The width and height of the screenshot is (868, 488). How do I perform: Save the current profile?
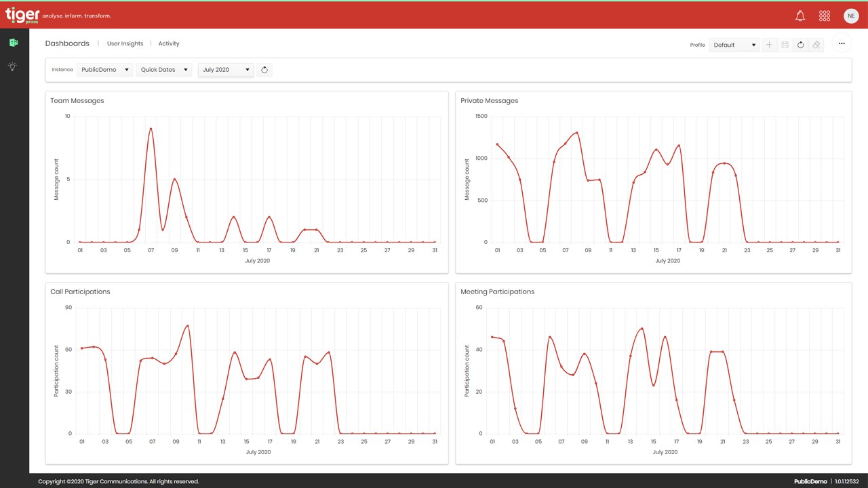point(785,45)
